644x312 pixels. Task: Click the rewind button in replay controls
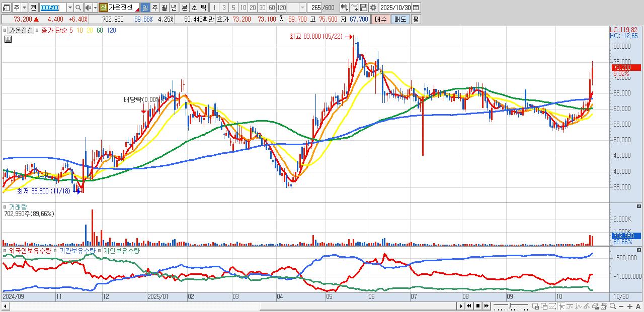[469, 306]
